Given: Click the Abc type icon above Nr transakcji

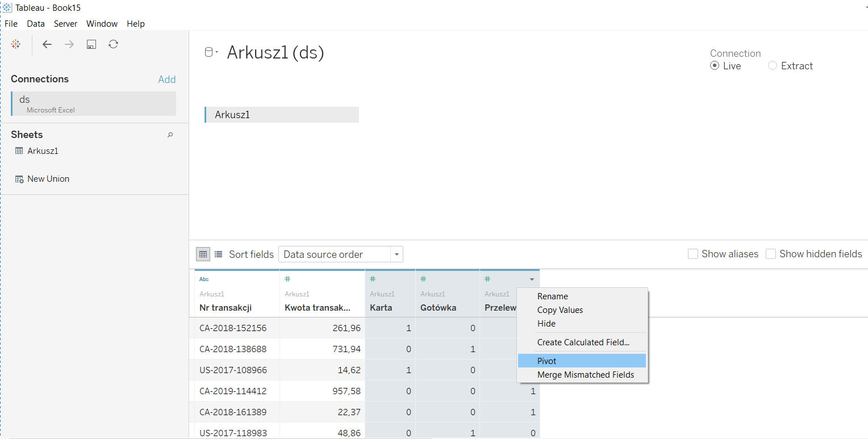Looking at the screenshot, I should (x=204, y=279).
